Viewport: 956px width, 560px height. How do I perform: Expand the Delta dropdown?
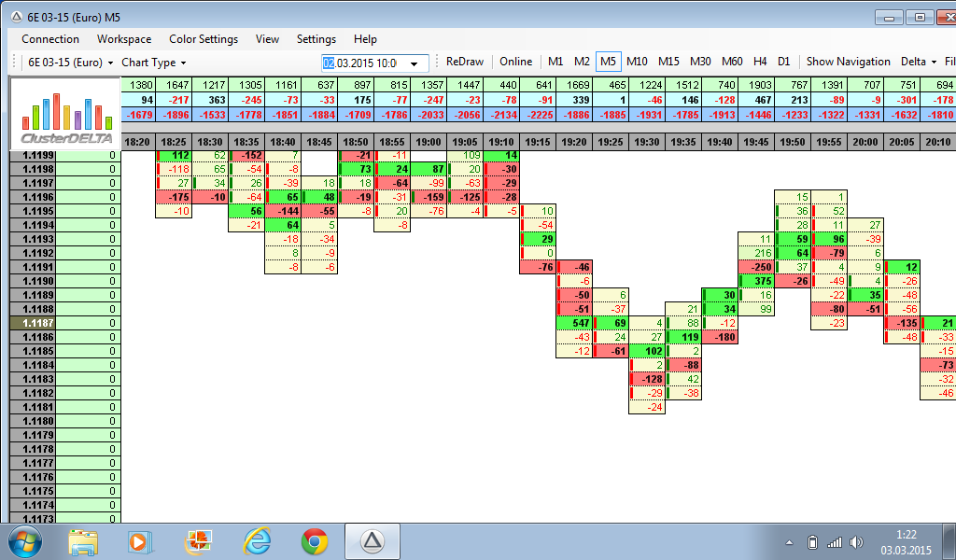coord(919,62)
